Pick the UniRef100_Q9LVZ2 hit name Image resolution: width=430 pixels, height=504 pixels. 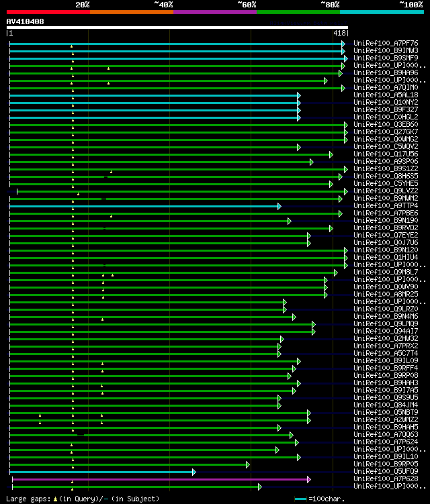(386, 191)
